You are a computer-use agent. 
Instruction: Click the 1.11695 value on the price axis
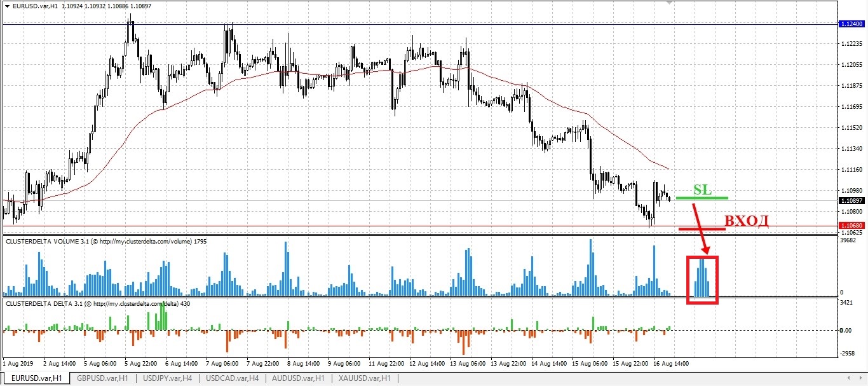pos(851,107)
